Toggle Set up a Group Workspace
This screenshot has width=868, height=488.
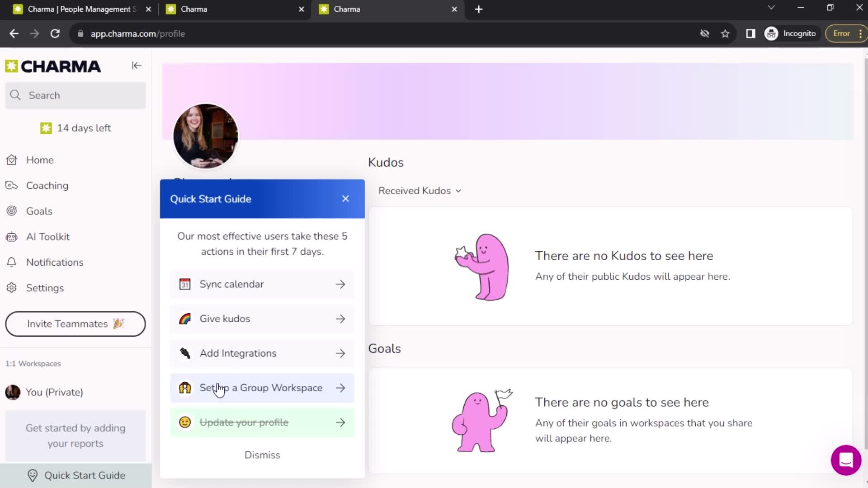click(x=263, y=388)
